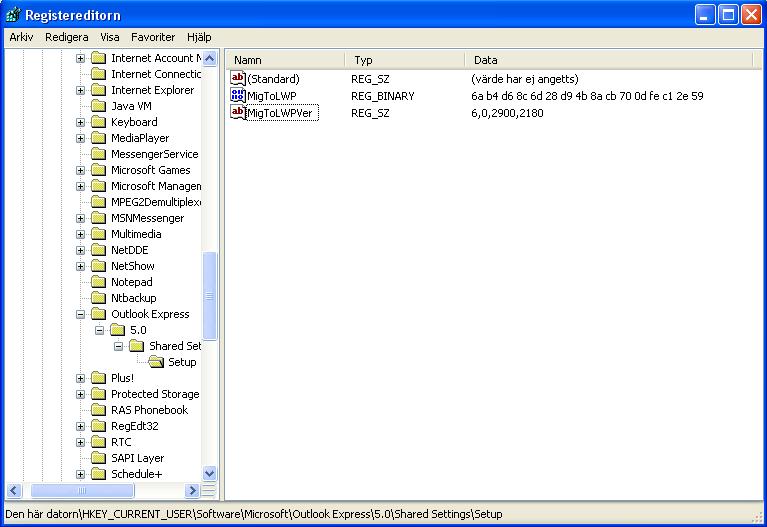Expand the Protected Storage key
Image resolution: width=767 pixels, height=527 pixels.
80,394
